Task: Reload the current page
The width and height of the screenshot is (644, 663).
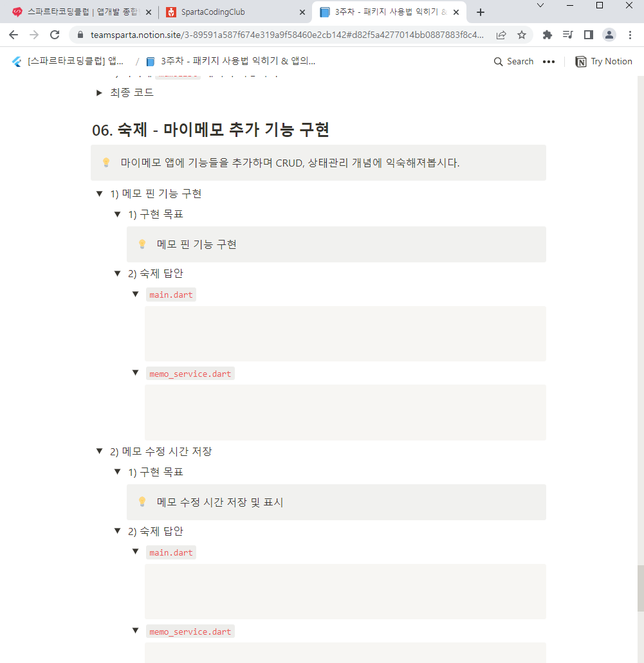Action: pos(55,35)
